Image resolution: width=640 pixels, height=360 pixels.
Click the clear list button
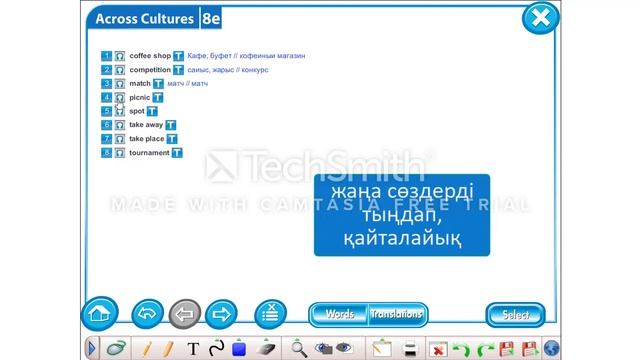270,314
